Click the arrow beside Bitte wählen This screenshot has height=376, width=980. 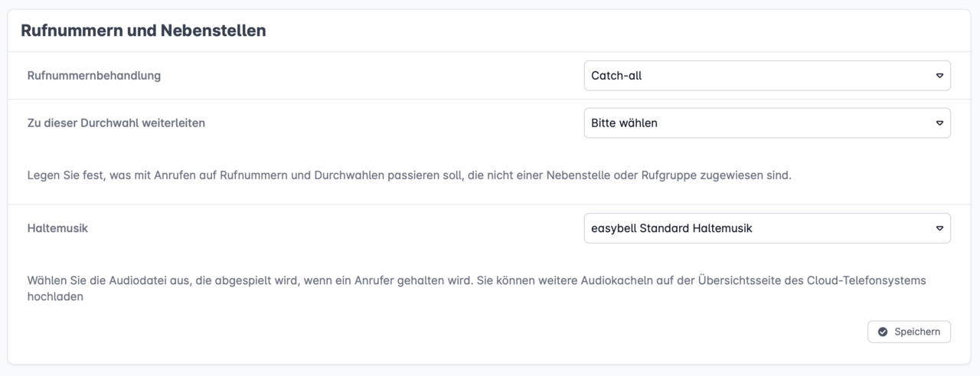tap(939, 123)
